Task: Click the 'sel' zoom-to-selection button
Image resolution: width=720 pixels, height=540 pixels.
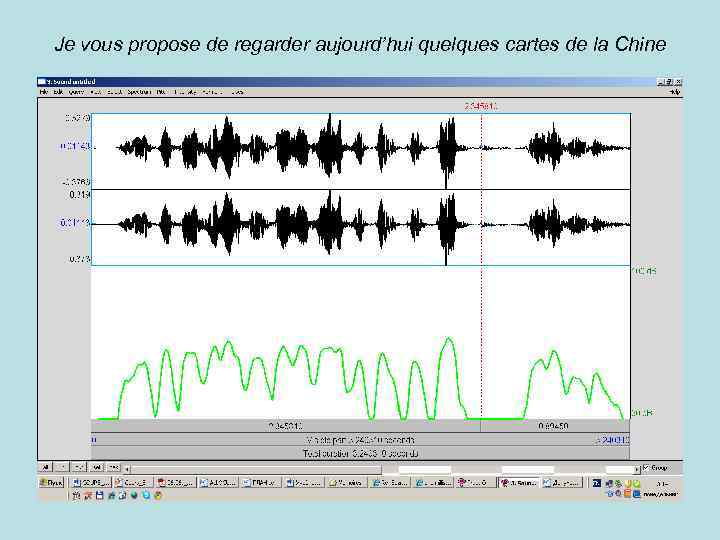Action: pyautogui.click(x=96, y=467)
